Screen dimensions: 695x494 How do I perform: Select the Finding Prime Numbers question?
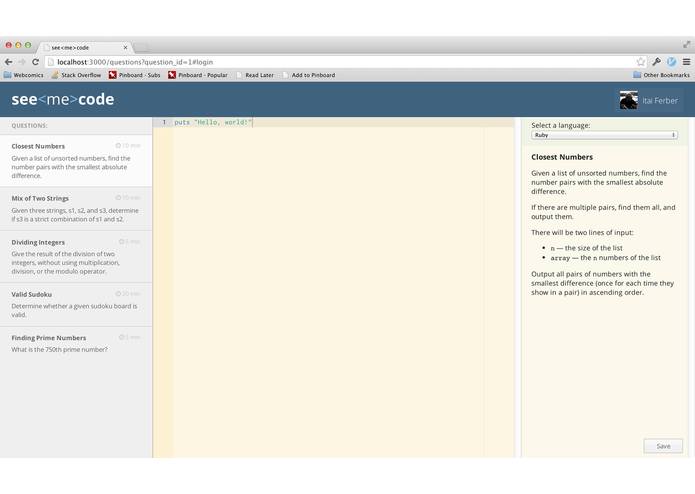point(76,343)
